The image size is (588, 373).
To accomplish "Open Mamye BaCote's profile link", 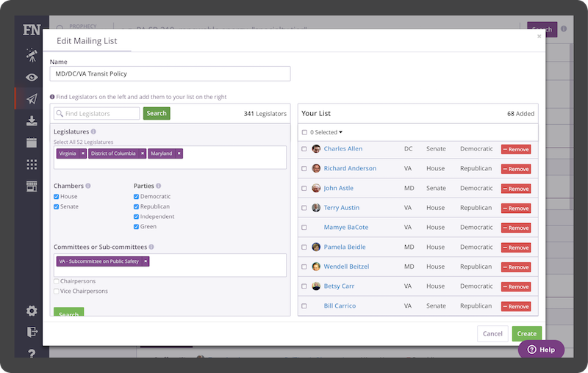I will tap(345, 228).
